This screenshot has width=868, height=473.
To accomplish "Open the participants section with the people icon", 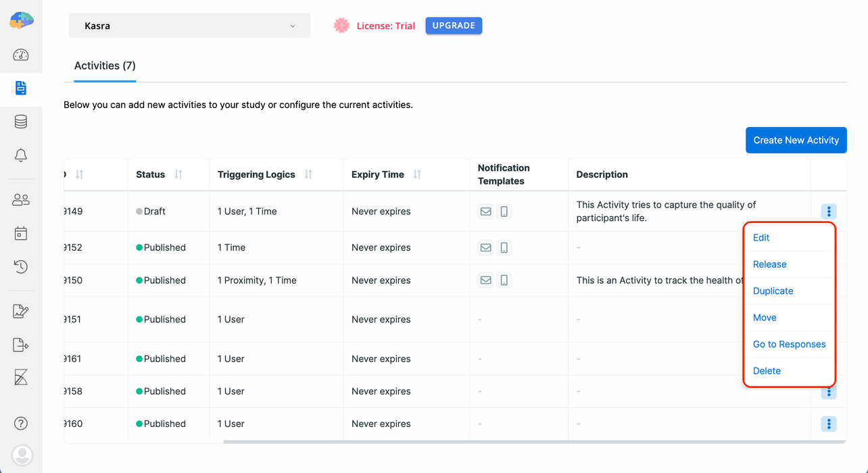I will [x=21, y=199].
